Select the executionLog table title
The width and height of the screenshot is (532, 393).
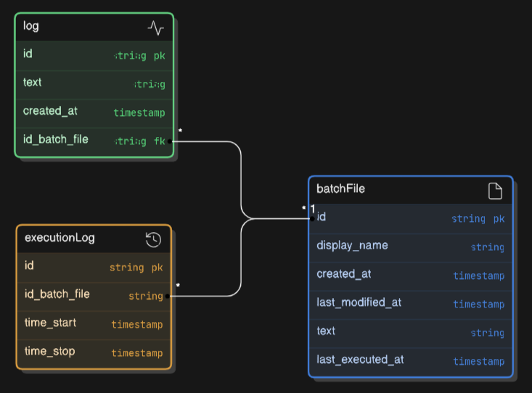pyautogui.click(x=60, y=239)
